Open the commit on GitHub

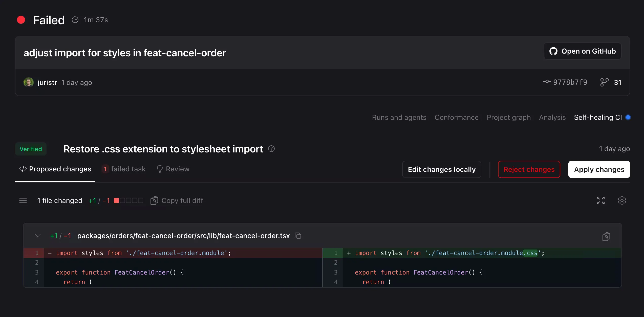click(582, 51)
